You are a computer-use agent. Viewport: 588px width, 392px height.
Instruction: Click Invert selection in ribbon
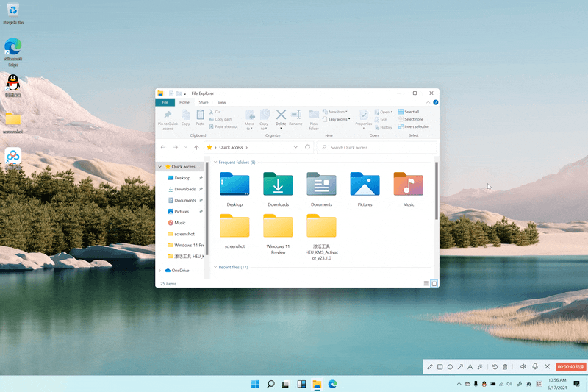[x=414, y=126]
